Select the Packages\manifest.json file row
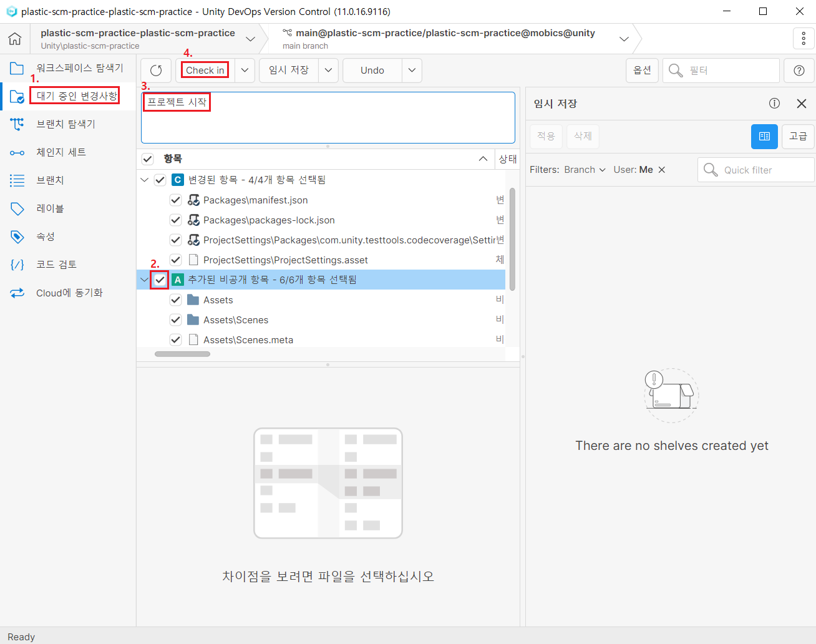The width and height of the screenshot is (816, 644). point(321,200)
